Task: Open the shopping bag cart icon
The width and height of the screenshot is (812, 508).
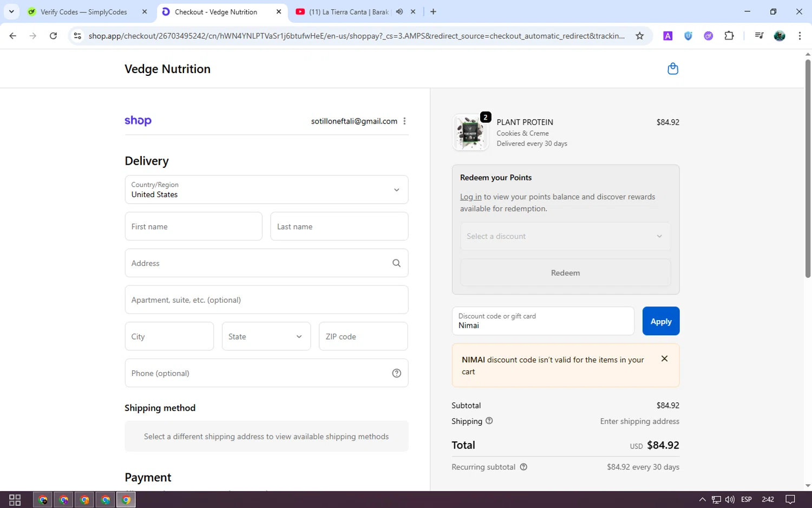Action: tap(673, 69)
